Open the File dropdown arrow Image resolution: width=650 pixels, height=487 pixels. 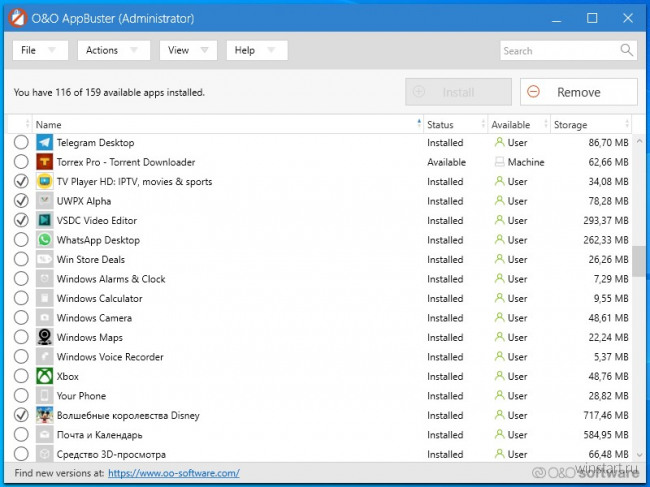(x=52, y=50)
